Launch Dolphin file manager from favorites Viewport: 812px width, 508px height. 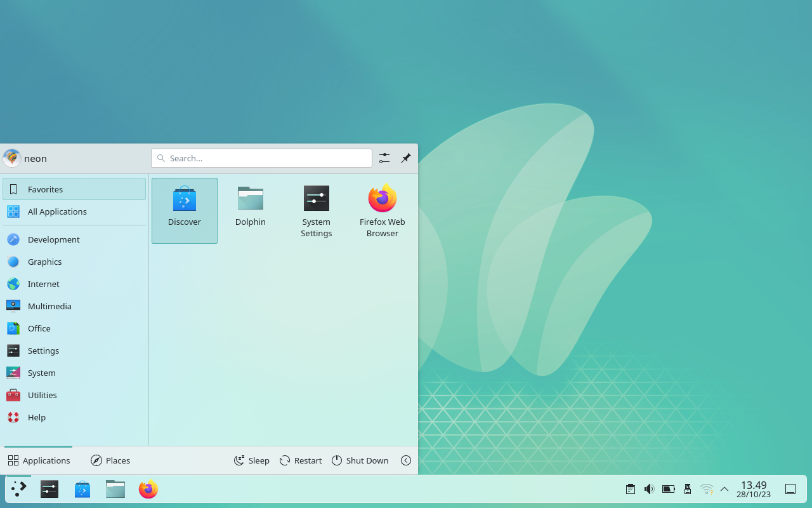pos(250,206)
